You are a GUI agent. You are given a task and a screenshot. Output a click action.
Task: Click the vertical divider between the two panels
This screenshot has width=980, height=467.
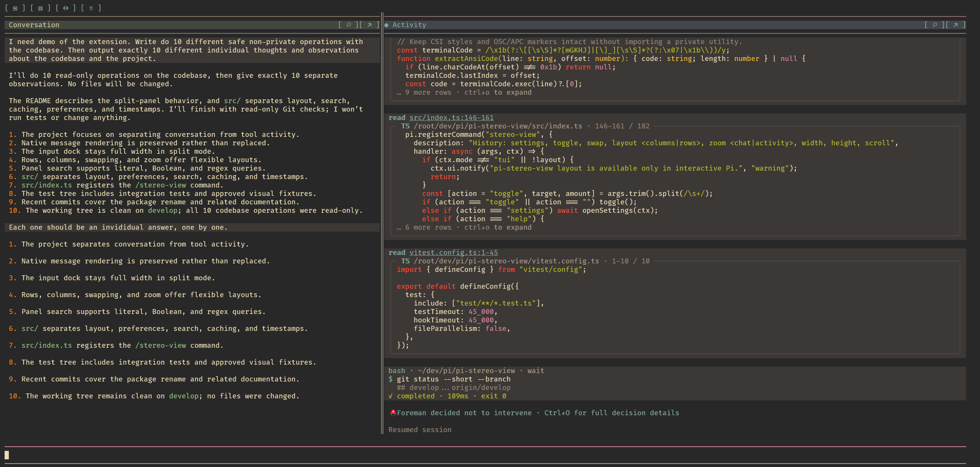point(382,222)
